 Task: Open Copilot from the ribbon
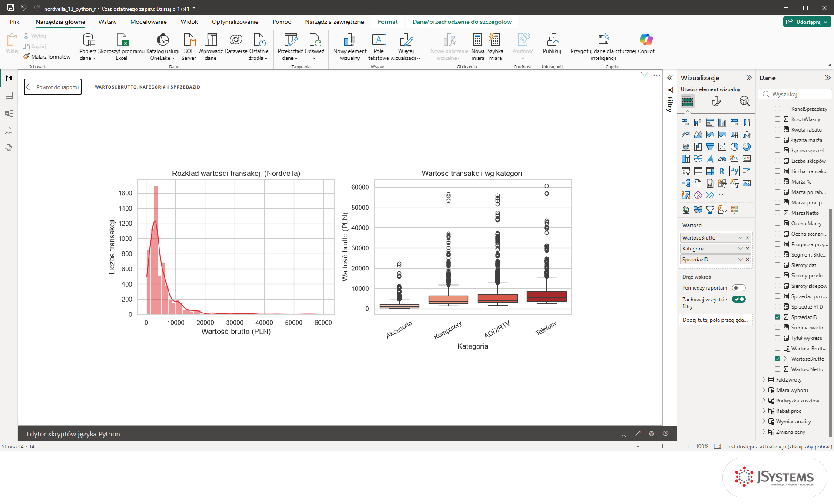point(646,44)
